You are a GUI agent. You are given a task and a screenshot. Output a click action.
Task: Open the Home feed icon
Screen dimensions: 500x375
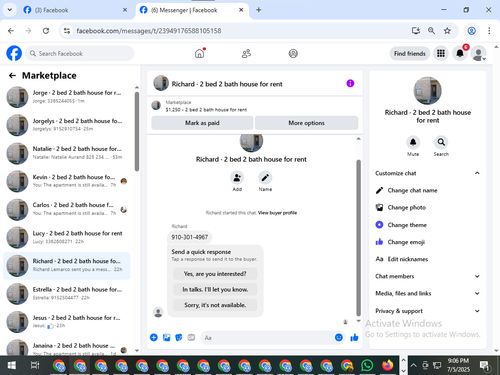click(x=200, y=53)
